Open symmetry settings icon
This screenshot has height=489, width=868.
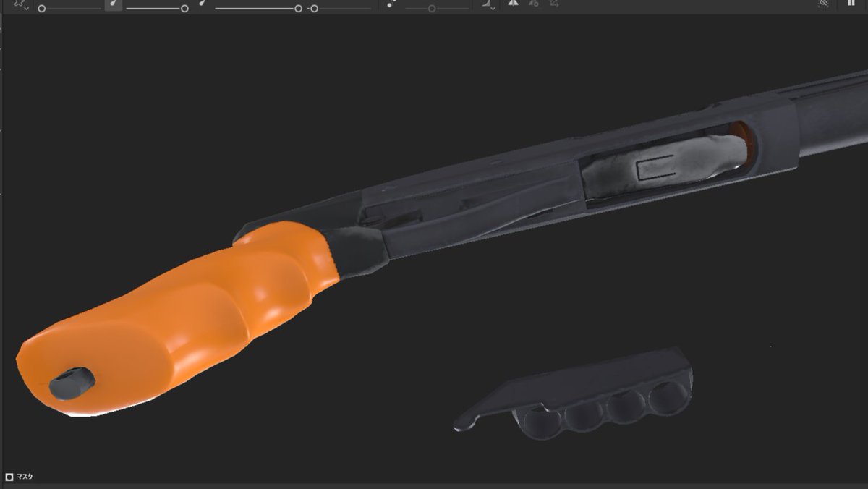point(533,4)
